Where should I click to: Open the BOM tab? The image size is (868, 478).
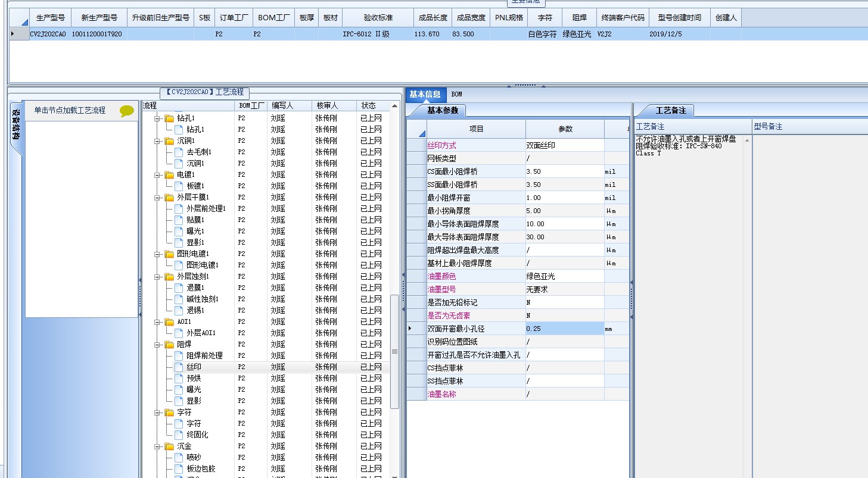[456, 94]
